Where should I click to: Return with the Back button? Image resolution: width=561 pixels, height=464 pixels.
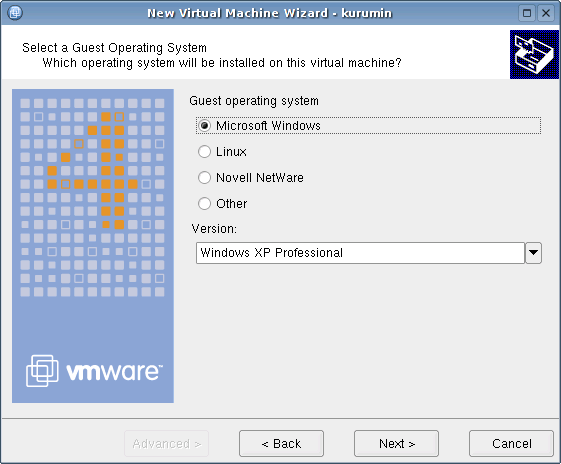[x=281, y=444]
